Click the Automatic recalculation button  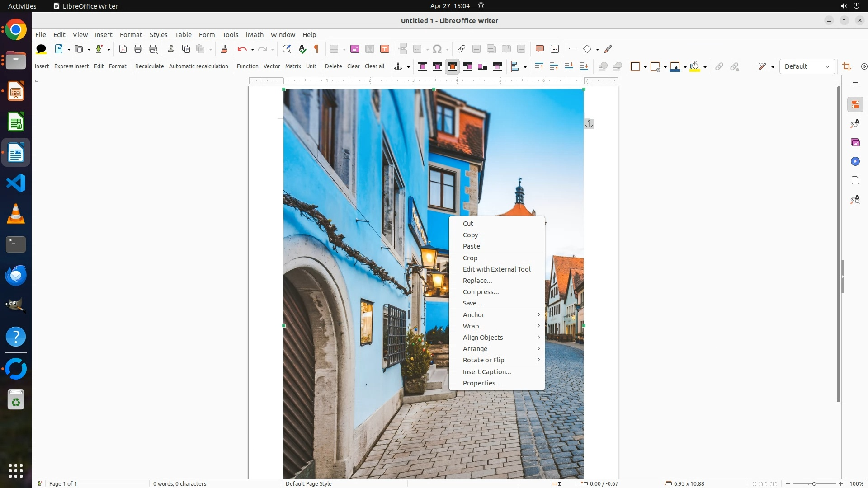coord(198,66)
